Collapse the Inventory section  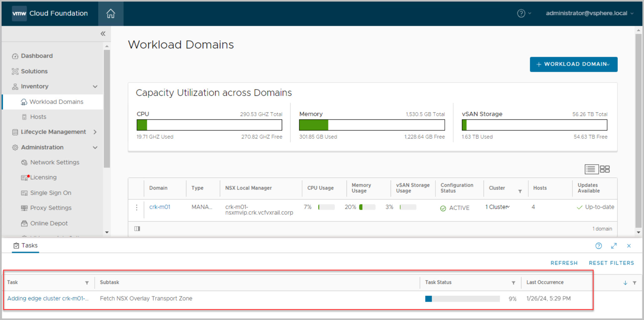coord(95,87)
